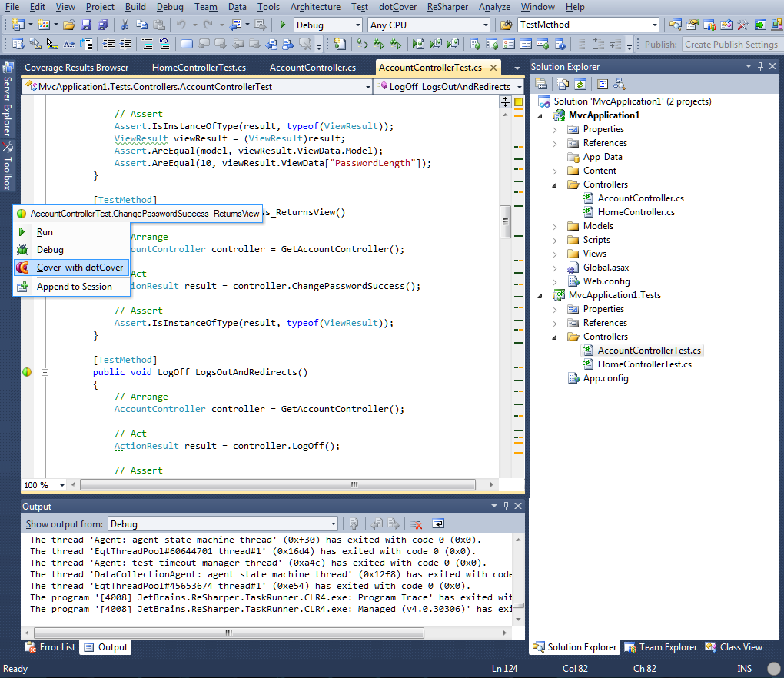Select Web.config in Solution Explorer
This screenshot has height=678, width=784.
click(x=606, y=281)
